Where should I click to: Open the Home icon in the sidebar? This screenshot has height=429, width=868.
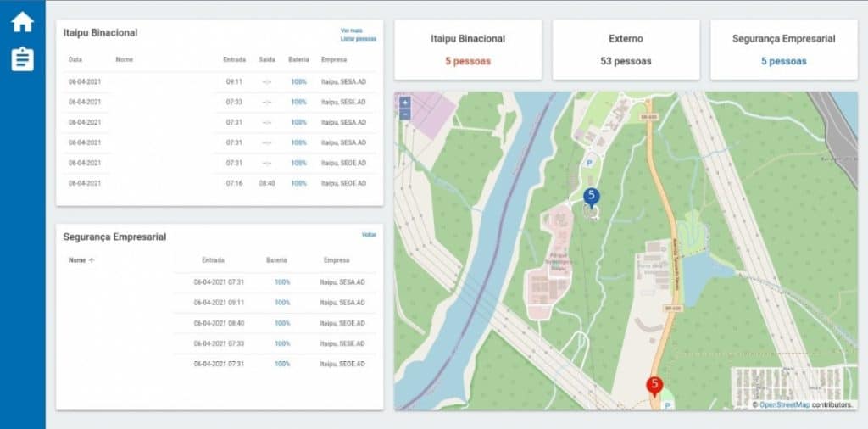click(23, 22)
